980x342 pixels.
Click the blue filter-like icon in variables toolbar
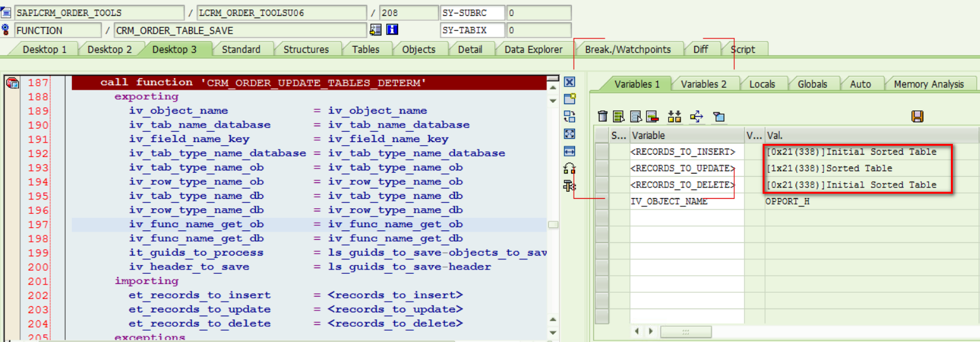(718, 116)
